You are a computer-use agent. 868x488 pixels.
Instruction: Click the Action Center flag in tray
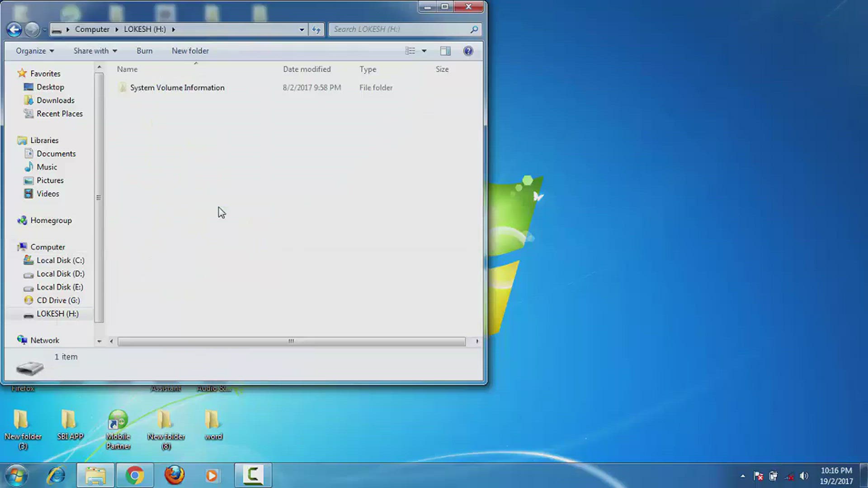pyautogui.click(x=758, y=475)
